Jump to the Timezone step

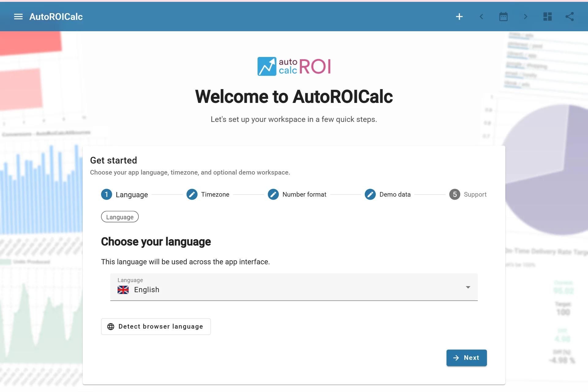[208, 194]
